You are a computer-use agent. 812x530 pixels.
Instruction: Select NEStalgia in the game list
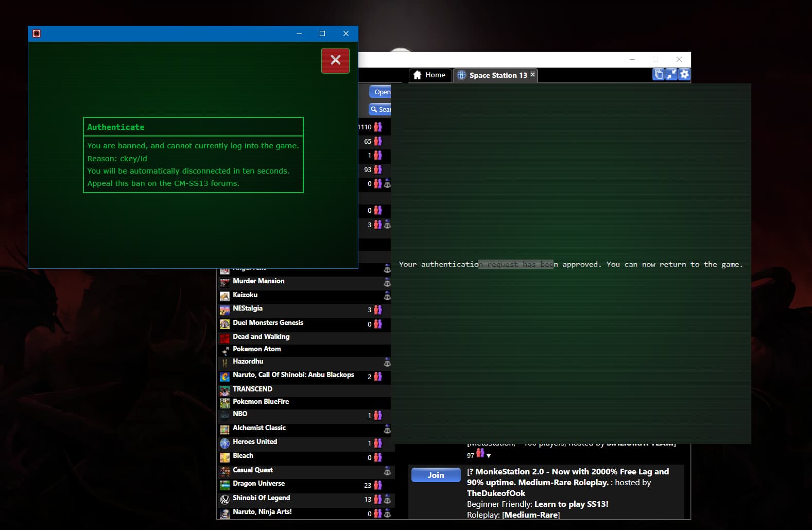[247, 309]
